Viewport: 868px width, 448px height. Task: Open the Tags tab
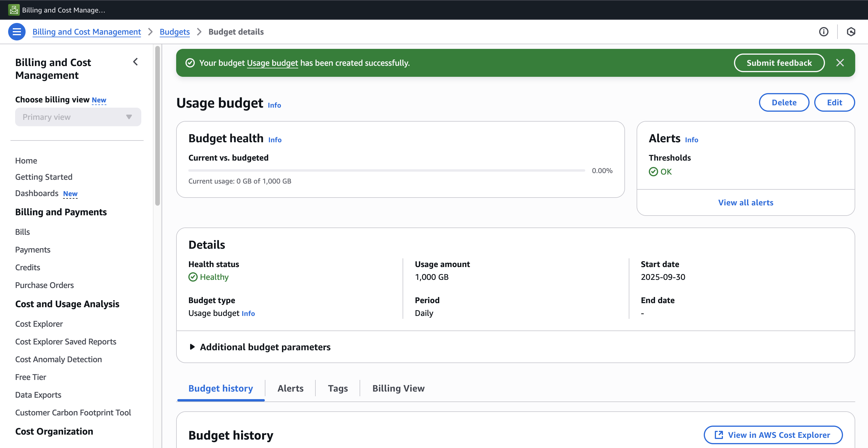point(337,388)
